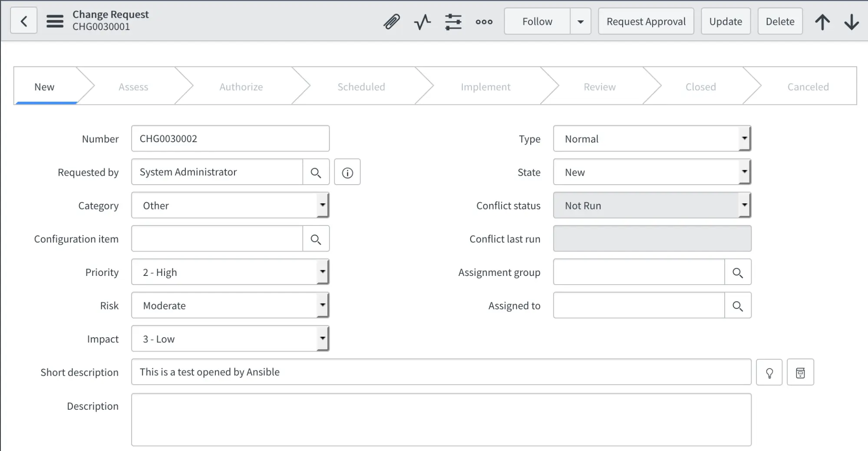
Task: Open the form context menu hamburger icon
Action: pos(55,20)
